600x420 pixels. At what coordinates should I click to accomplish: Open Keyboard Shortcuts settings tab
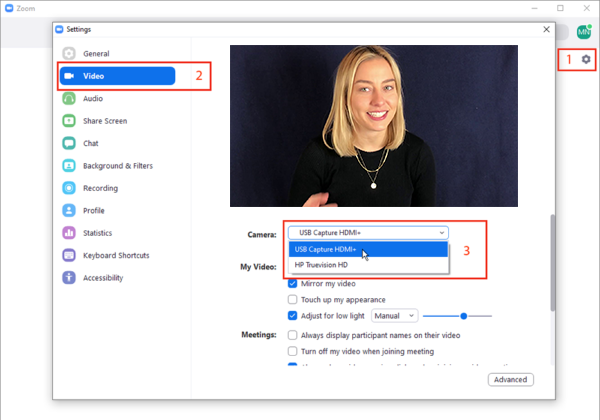[x=116, y=255]
